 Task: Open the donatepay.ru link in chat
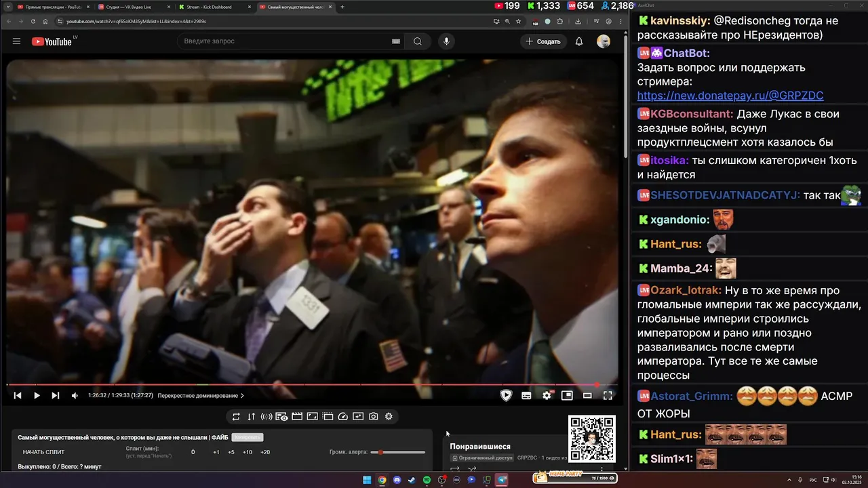click(730, 96)
